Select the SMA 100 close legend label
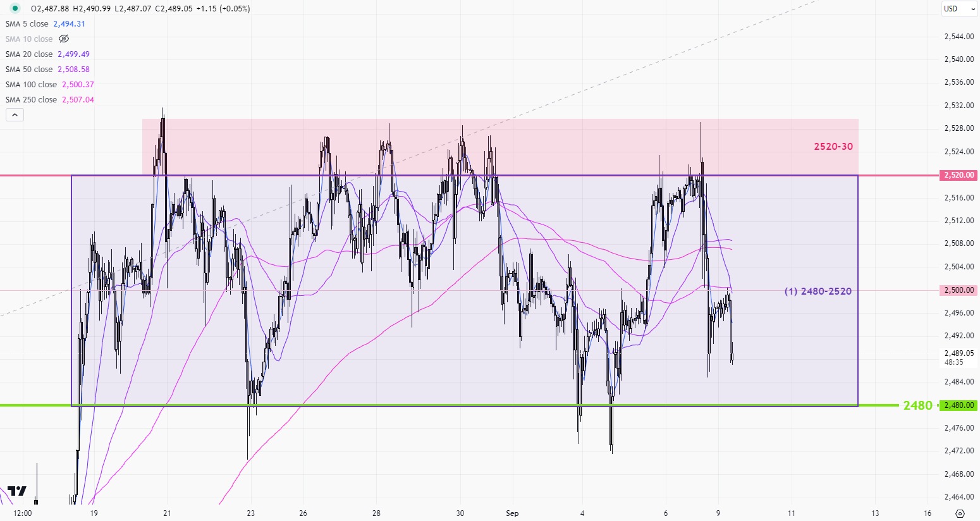The height and width of the screenshot is (521, 980). coord(31,84)
